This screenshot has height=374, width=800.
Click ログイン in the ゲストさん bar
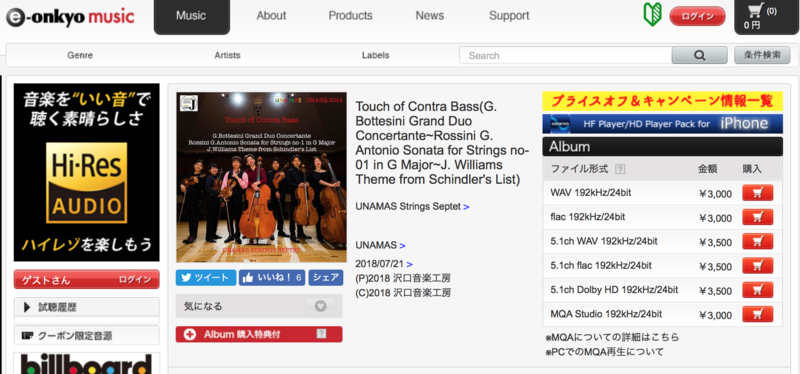(135, 280)
